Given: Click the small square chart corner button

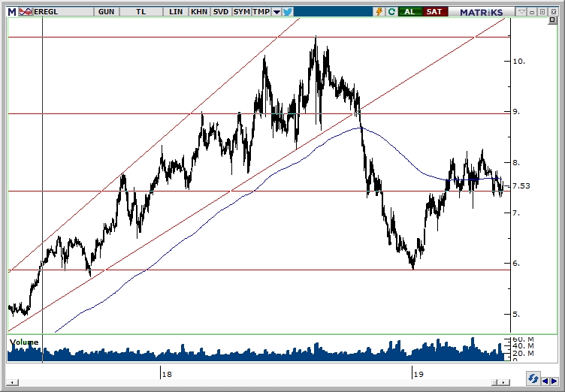Looking at the screenshot, I should pos(552,20).
